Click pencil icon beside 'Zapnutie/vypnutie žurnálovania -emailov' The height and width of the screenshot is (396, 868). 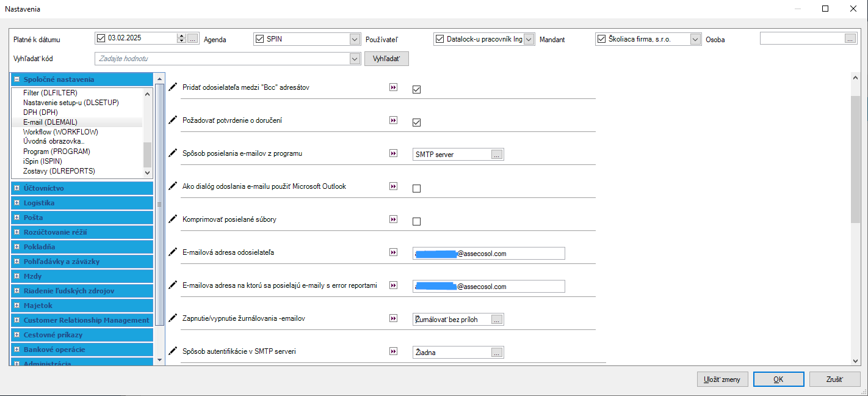tap(173, 318)
